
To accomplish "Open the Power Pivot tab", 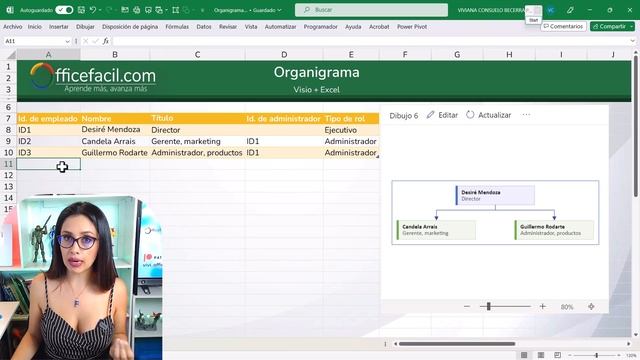I will pyautogui.click(x=412, y=27).
